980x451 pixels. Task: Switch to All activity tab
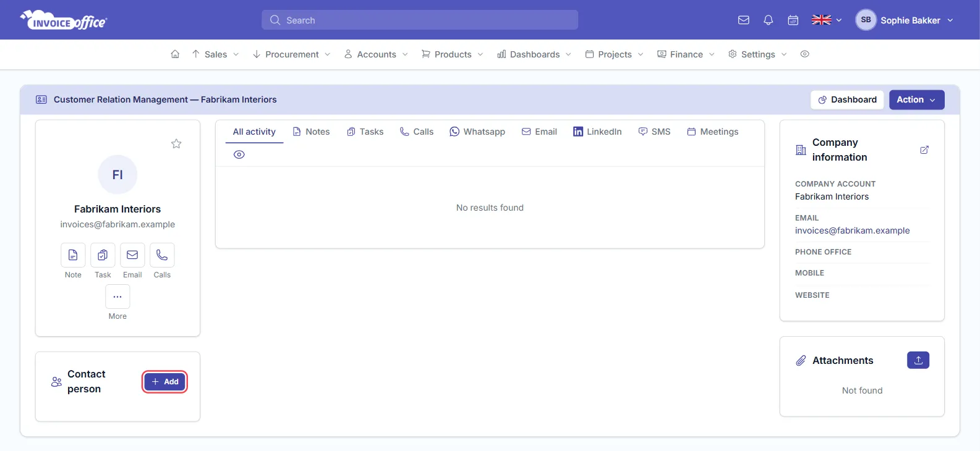(254, 132)
